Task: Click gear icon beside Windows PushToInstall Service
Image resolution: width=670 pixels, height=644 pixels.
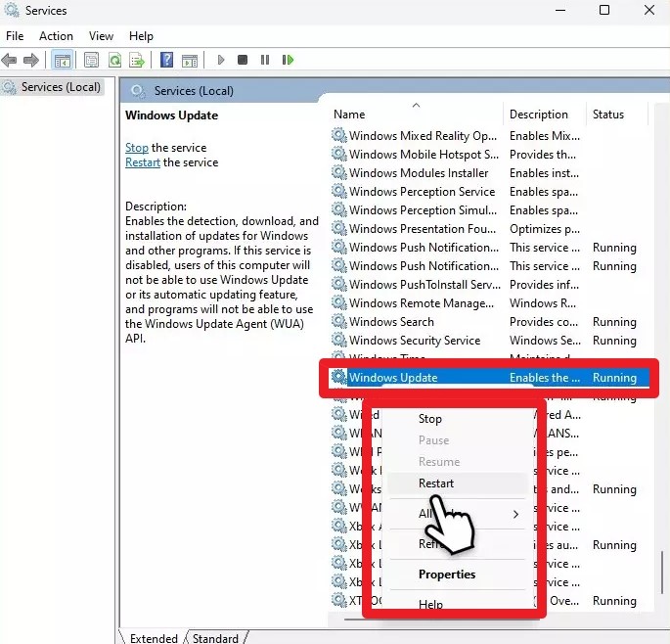Action: click(338, 285)
